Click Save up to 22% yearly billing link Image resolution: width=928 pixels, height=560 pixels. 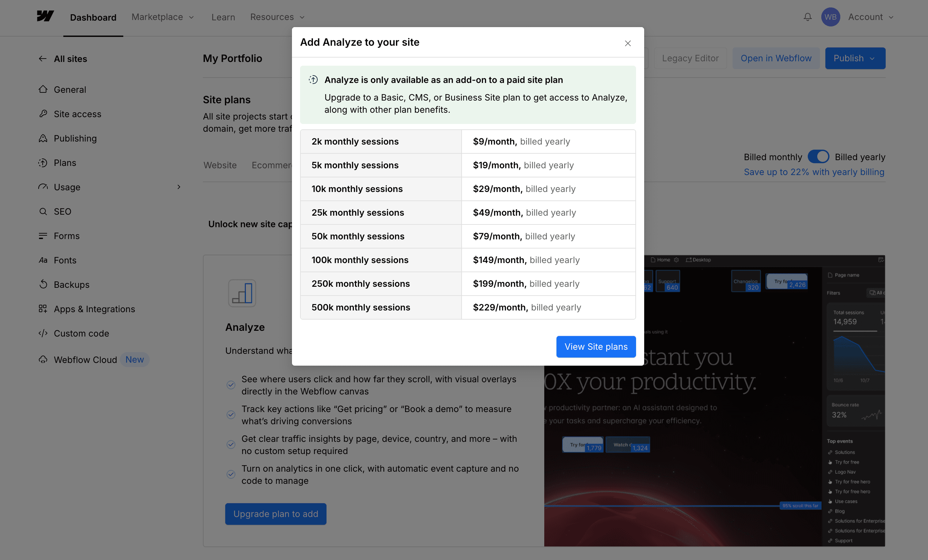[814, 172]
